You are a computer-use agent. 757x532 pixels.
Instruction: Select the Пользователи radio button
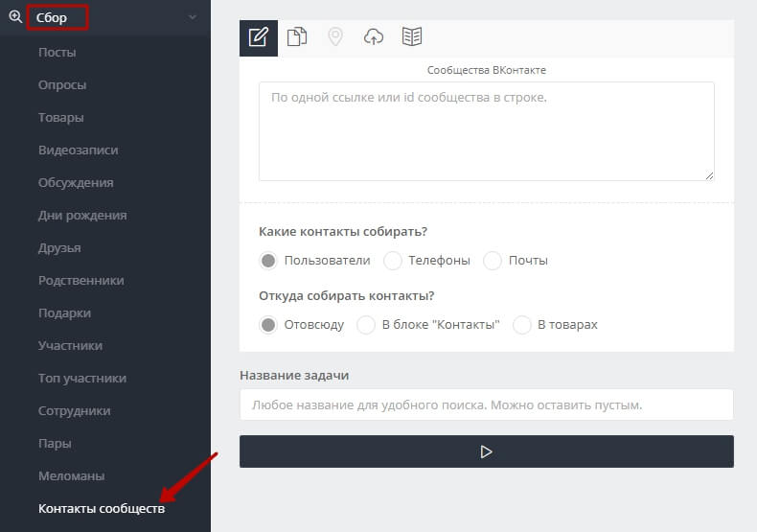tap(268, 261)
